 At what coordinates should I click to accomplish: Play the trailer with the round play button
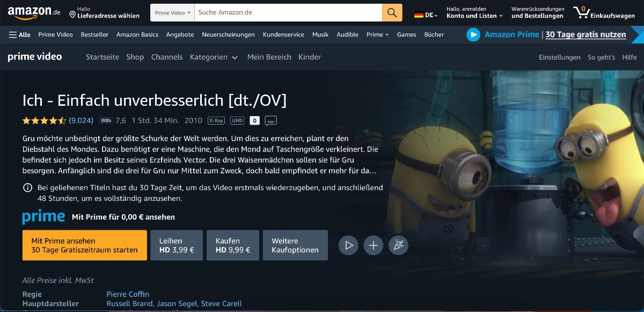(x=348, y=245)
